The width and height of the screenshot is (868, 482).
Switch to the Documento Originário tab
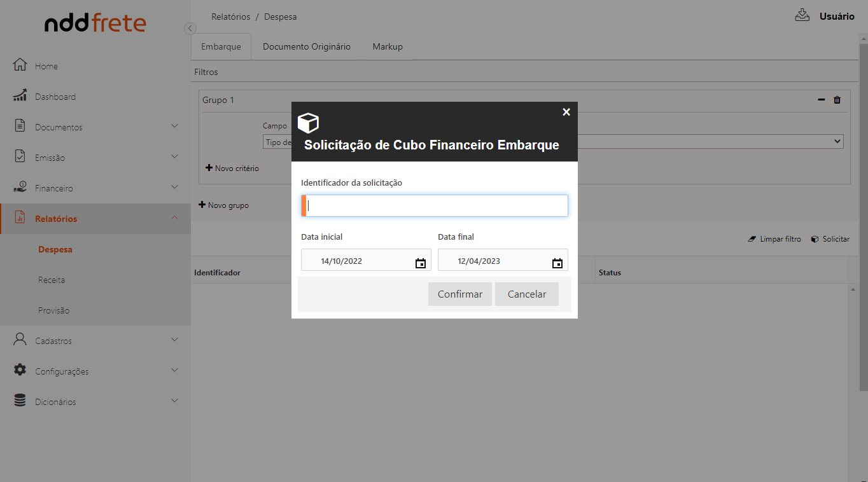coord(306,47)
